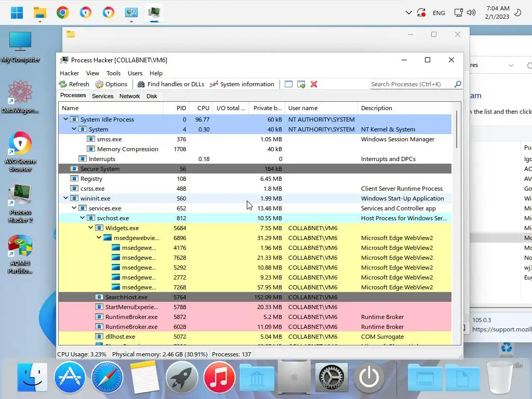The height and width of the screenshot is (399, 532).
Task: Click the process list vertical scrollbar
Action: 456,129
